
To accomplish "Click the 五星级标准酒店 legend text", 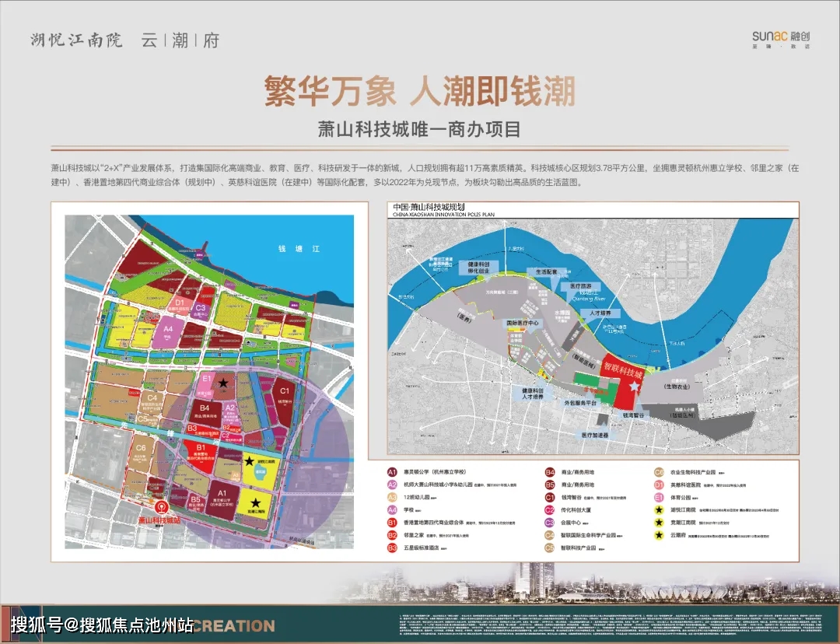I will point(422,548).
